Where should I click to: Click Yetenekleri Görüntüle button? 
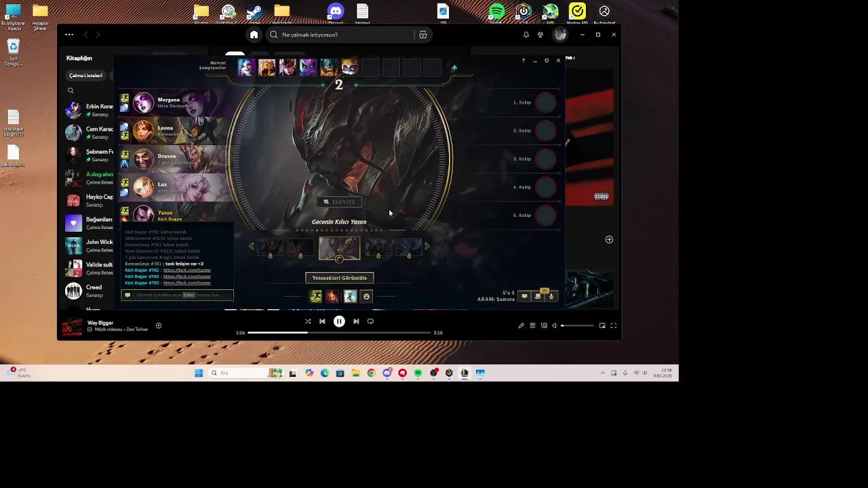(339, 278)
